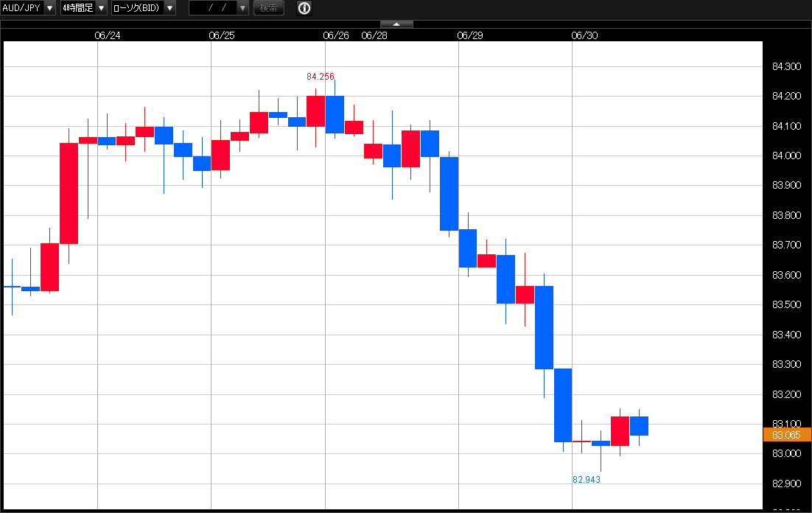Open the date search field dropdown arrow
Viewport: 812px width, 513px height.
(242, 8)
